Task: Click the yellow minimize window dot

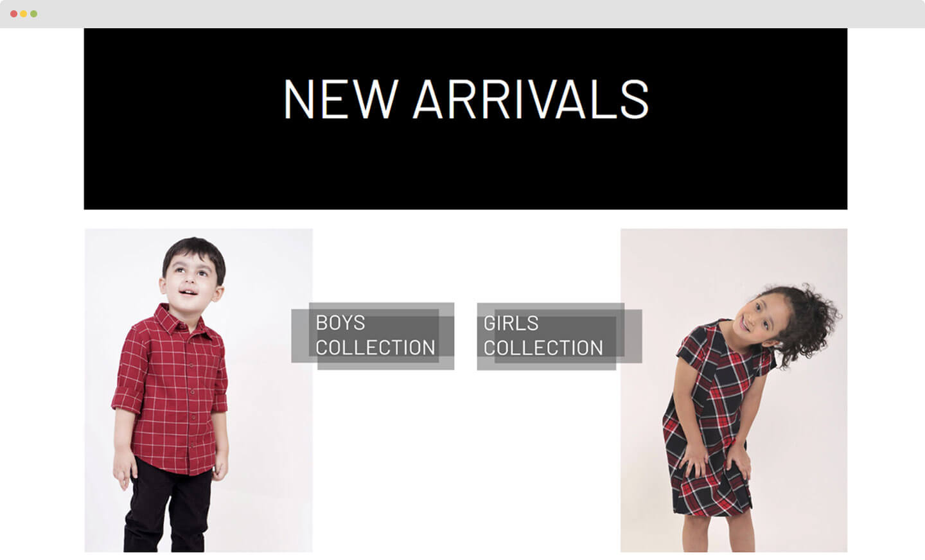Action: coord(24,13)
